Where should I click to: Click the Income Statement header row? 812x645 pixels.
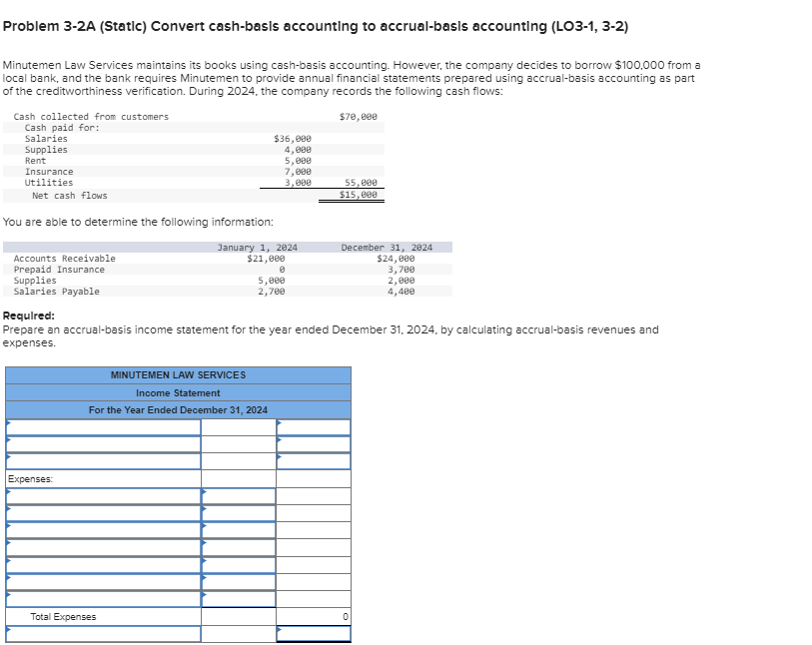tap(178, 392)
